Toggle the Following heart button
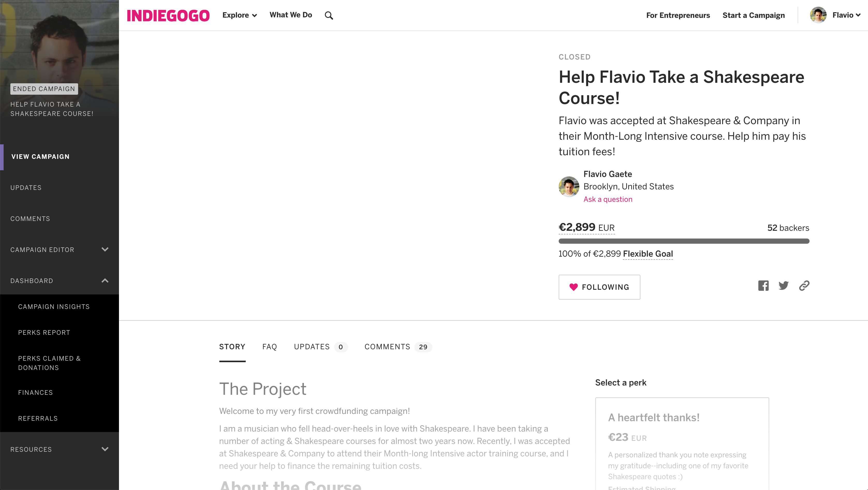Viewport: 868px width, 490px height. click(599, 287)
